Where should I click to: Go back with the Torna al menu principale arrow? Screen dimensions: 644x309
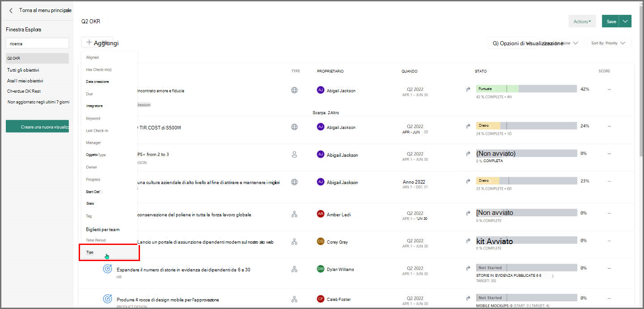[11, 10]
